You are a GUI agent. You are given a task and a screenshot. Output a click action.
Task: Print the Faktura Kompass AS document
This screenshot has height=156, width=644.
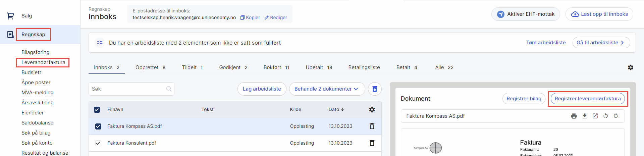[x=574, y=116]
